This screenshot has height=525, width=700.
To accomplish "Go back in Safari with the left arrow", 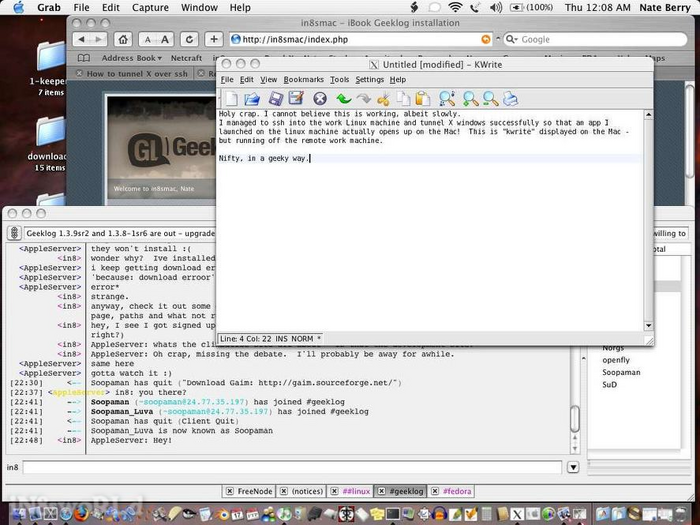I will (81, 39).
